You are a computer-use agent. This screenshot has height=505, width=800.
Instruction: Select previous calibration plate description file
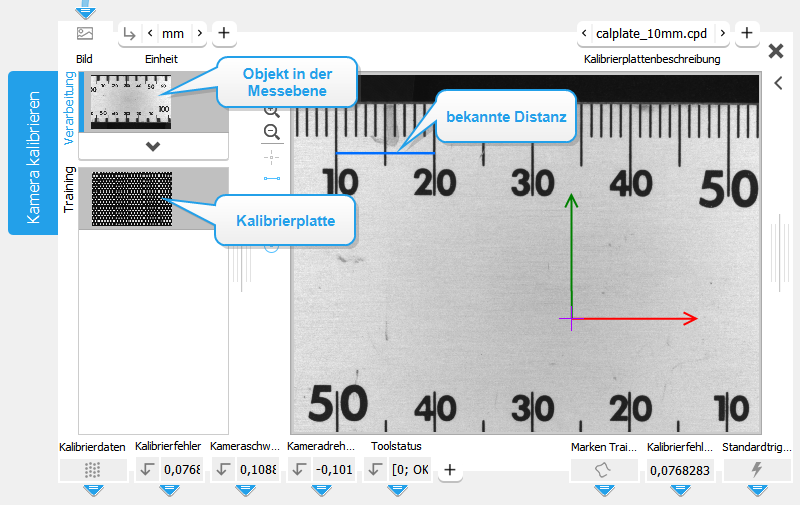[585, 34]
